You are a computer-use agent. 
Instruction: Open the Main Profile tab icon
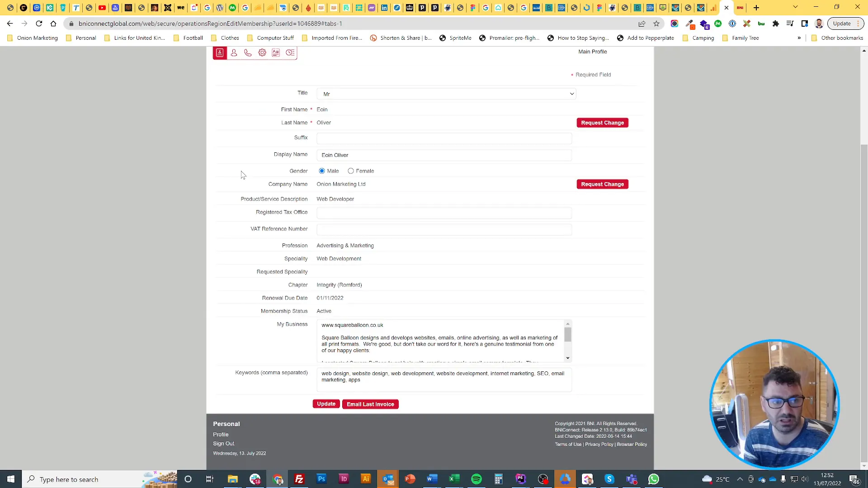[x=220, y=53]
